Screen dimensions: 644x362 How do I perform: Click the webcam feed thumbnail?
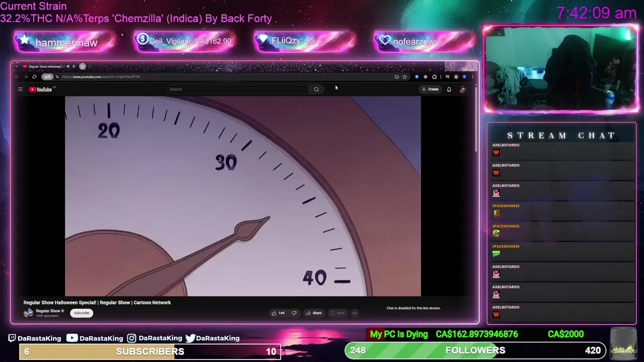click(x=561, y=68)
